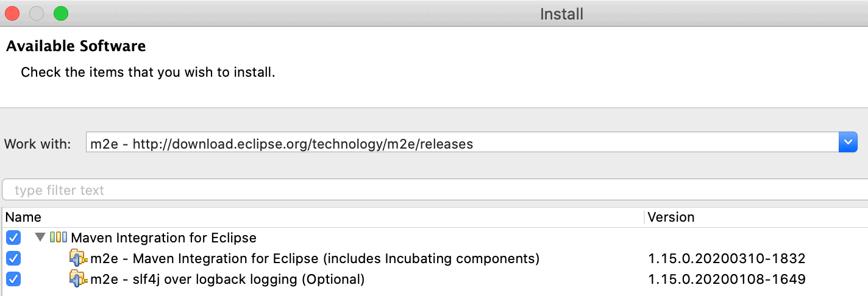This screenshot has width=868, height=296.
Task: Focus the type filter text field
Action: [x=435, y=190]
